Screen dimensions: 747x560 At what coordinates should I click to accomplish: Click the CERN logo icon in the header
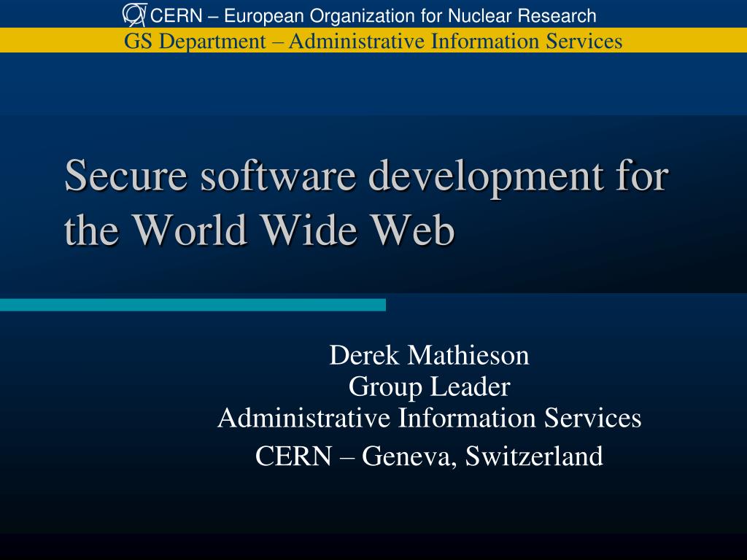click(134, 15)
